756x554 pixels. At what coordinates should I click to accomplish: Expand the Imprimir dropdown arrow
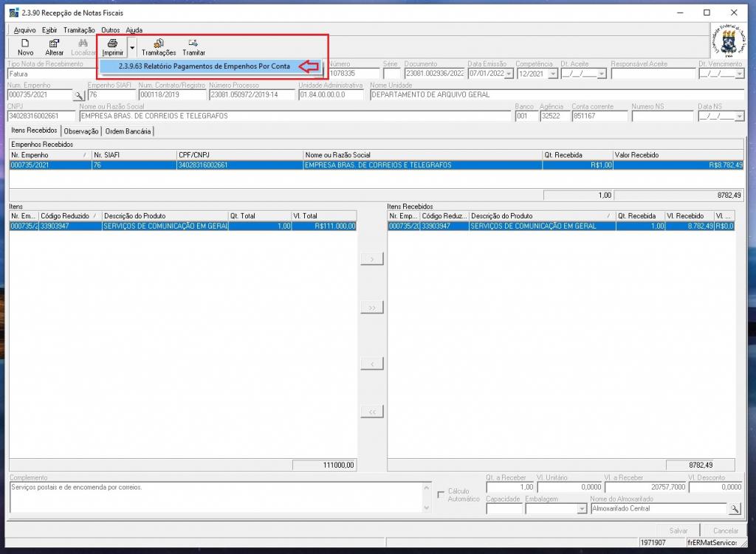click(131, 48)
